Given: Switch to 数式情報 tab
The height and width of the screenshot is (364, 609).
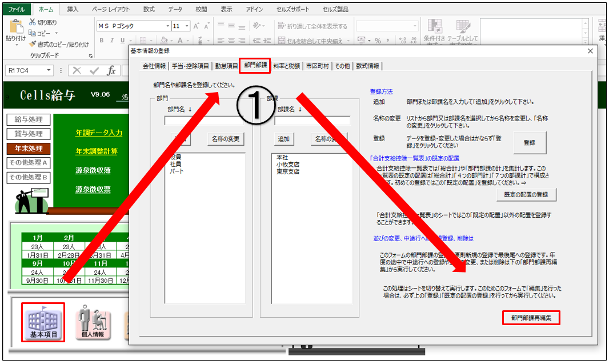Looking at the screenshot, I should (367, 66).
